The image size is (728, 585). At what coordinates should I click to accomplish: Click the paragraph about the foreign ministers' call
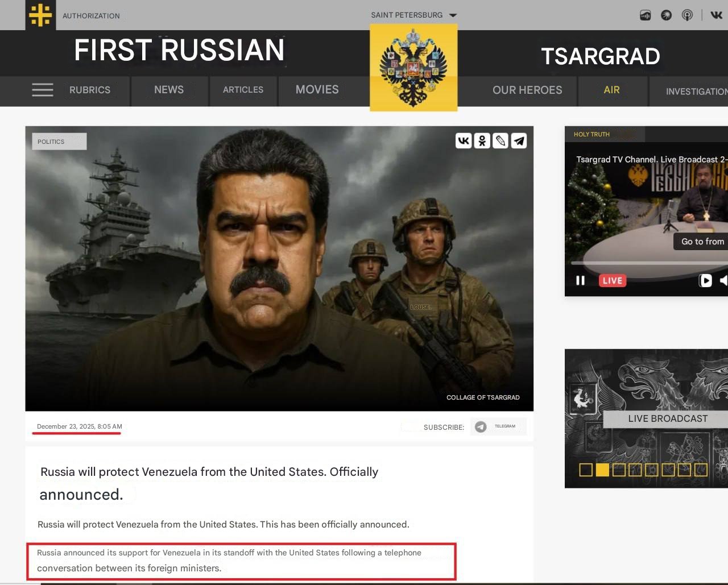(x=229, y=561)
